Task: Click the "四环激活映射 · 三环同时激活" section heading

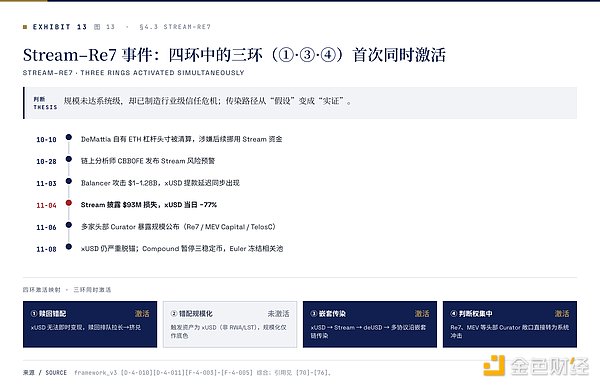Action: [67, 290]
